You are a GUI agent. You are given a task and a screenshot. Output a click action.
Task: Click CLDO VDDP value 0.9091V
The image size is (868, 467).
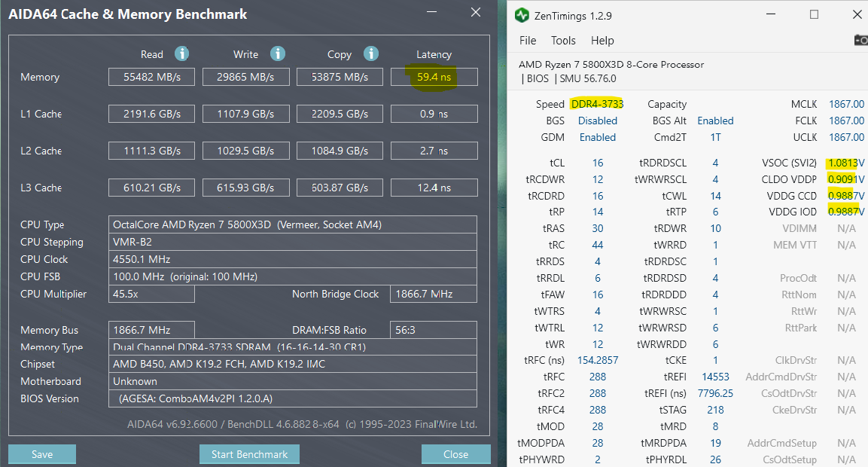click(x=846, y=179)
